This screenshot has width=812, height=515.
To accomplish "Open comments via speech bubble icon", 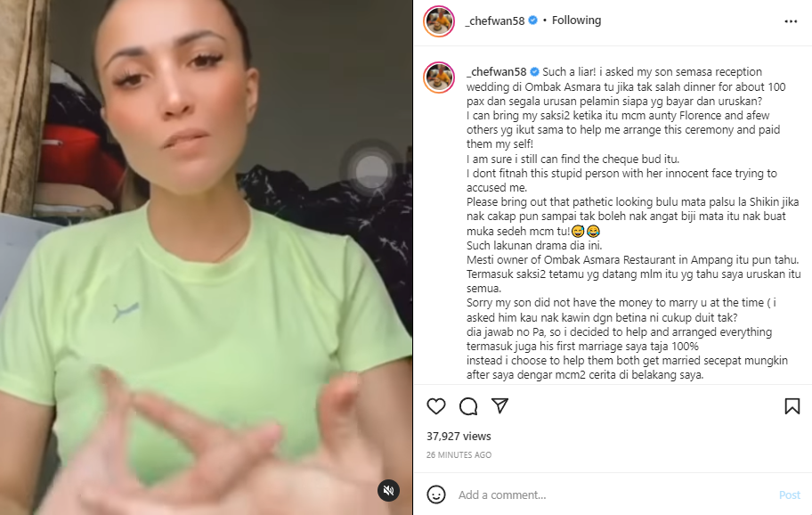I will click(x=468, y=406).
